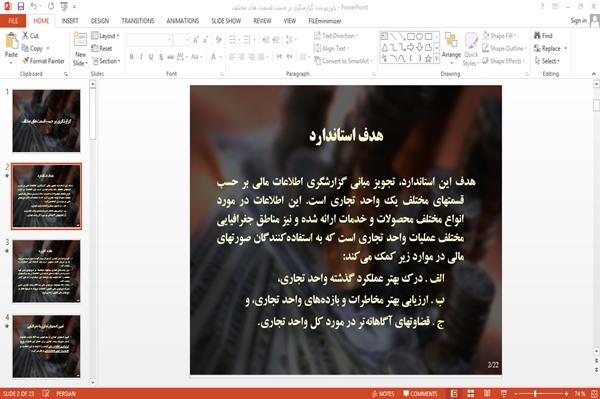Expand the Section dropdown

tap(106, 61)
